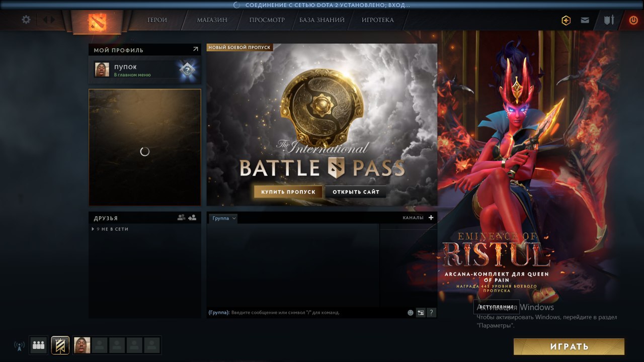Add a channel with КАНАЛЫ plus icon
644x362 pixels.
click(431, 218)
